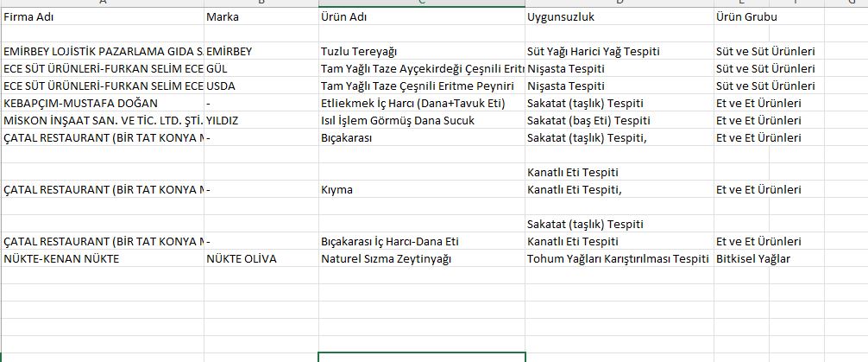Click the 'Sakatat (baş Eti) Tespiti' cell
The width and height of the screenshot is (868, 362).
620,120
